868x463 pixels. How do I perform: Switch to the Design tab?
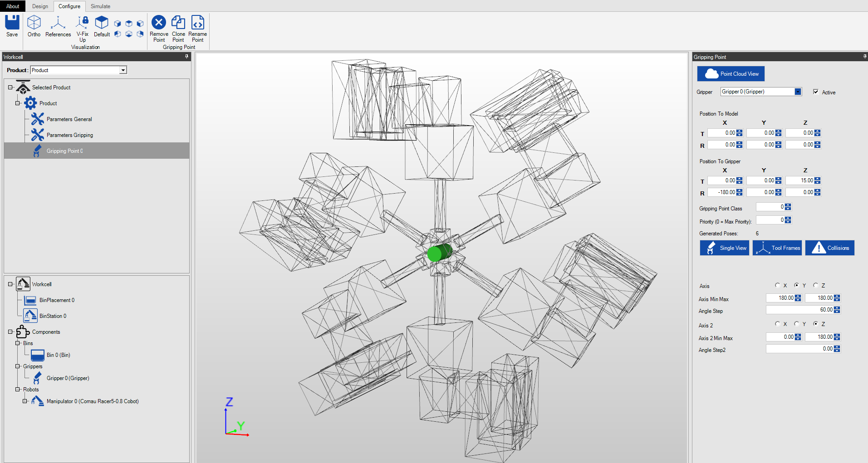coord(40,6)
